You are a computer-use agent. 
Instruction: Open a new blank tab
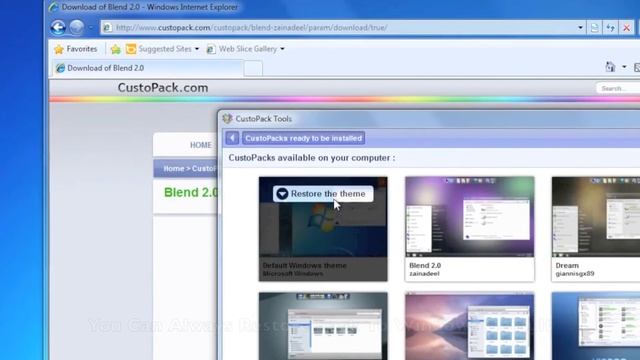pyautogui.click(x=253, y=69)
